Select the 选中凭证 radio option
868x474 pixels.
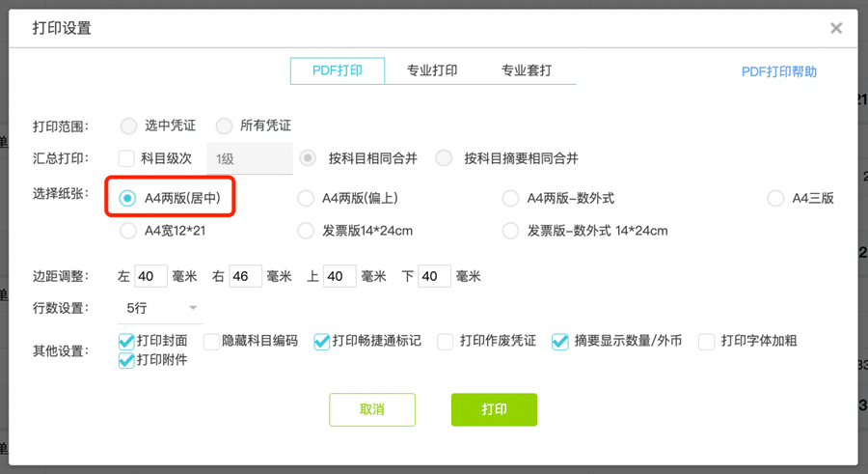[x=128, y=125]
